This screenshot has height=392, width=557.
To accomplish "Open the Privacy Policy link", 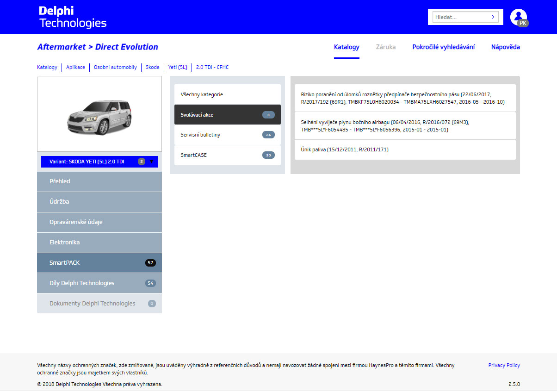I will click(x=504, y=365).
